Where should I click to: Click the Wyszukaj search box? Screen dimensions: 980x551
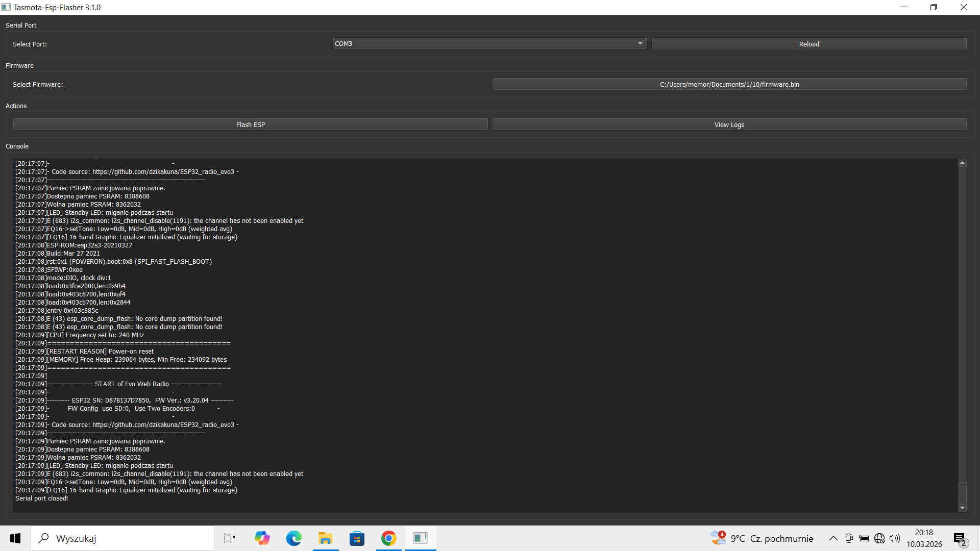[x=122, y=538]
